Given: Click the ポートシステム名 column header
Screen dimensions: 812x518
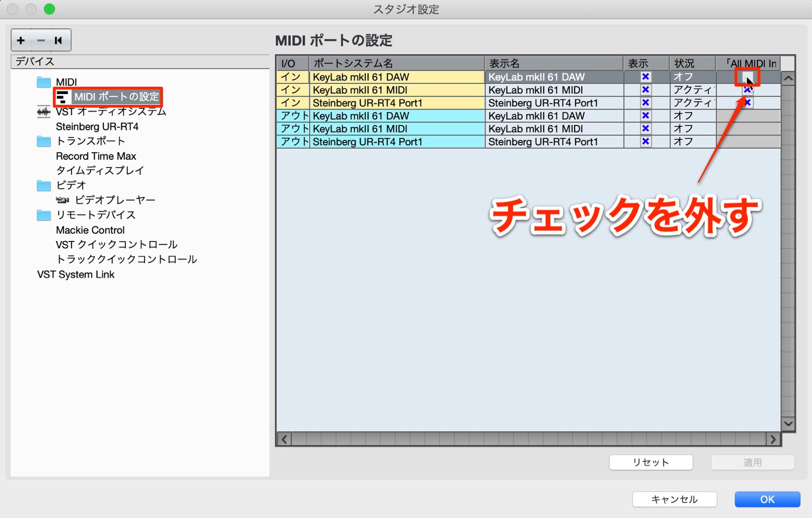Looking at the screenshot, I should tap(397, 63).
